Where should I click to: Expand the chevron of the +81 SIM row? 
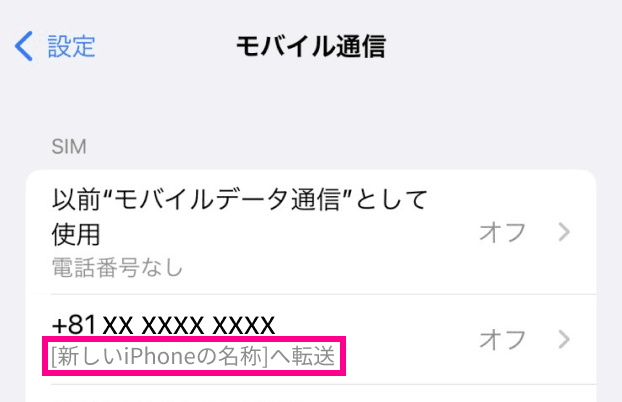[x=564, y=340]
